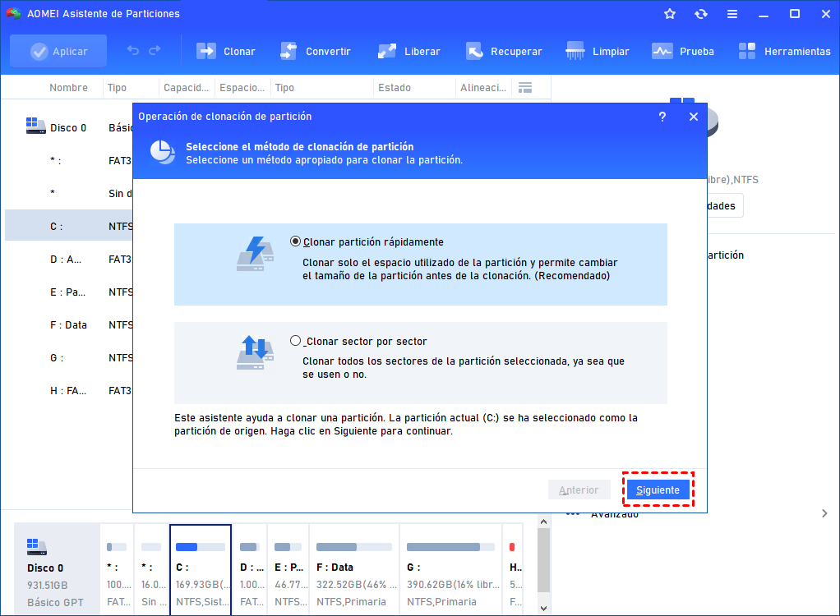
Task: Select Clonar partición rápidamente radio button
Action: 295,241
